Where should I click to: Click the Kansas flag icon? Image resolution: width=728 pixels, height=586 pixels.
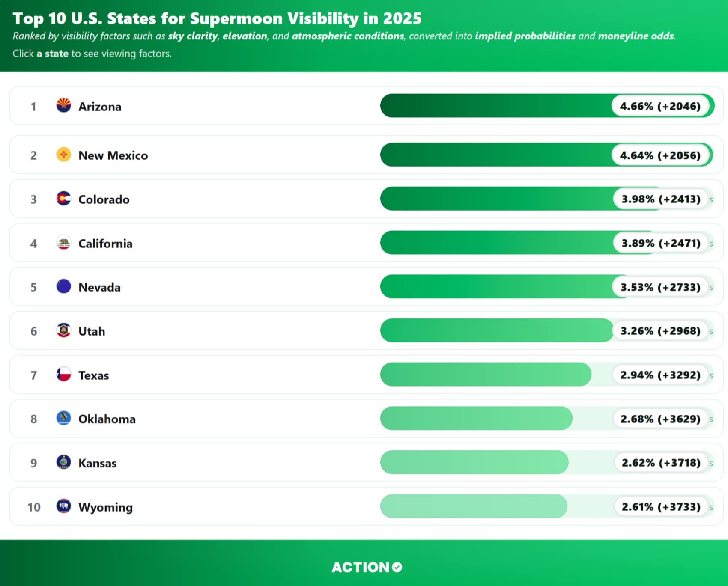click(63, 462)
